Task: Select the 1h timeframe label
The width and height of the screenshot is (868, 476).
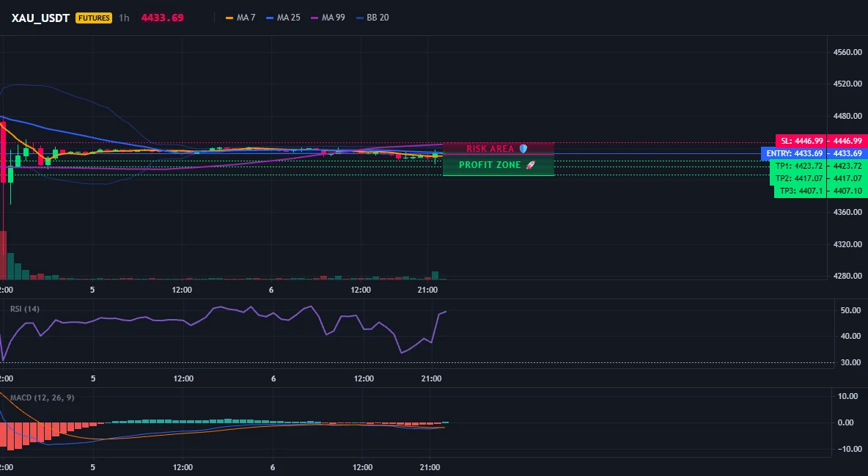Action: (124, 18)
